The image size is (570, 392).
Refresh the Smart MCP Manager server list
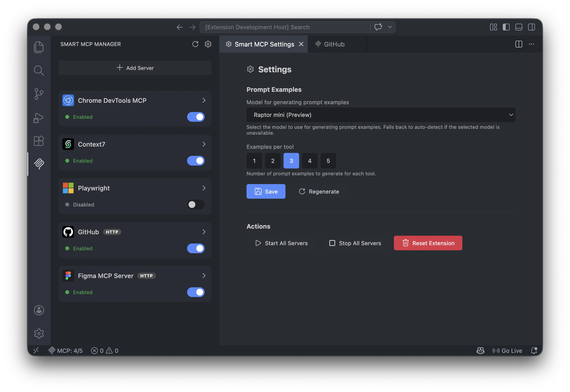pyautogui.click(x=195, y=44)
